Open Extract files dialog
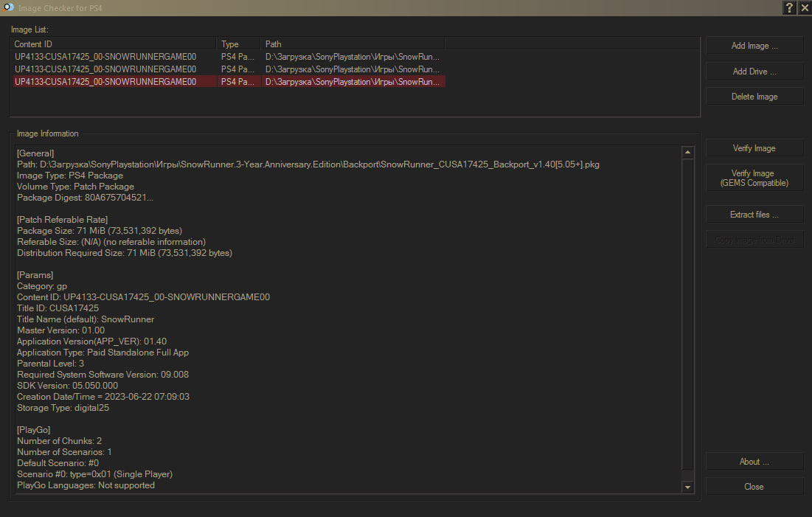The width and height of the screenshot is (812, 517). pyautogui.click(x=754, y=215)
